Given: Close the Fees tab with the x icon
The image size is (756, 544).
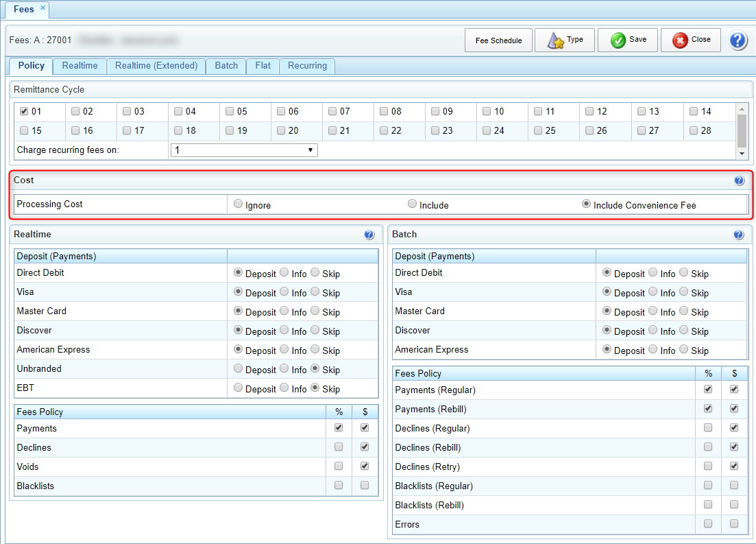Looking at the screenshot, I should coord(42,8).
